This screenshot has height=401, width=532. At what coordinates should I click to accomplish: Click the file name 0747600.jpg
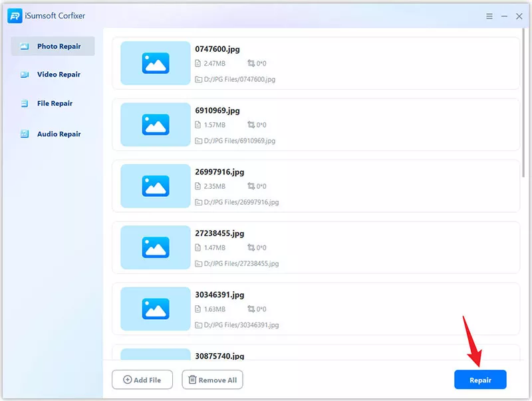[217, 49]
